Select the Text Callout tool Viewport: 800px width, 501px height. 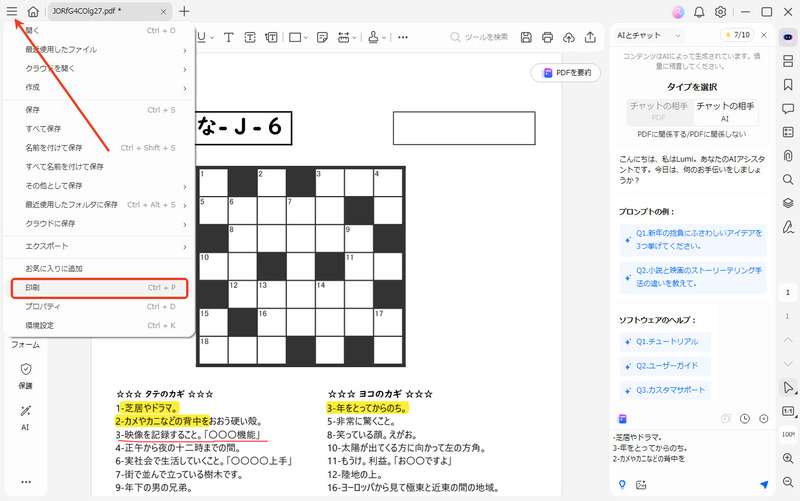[x=271, y=37]
